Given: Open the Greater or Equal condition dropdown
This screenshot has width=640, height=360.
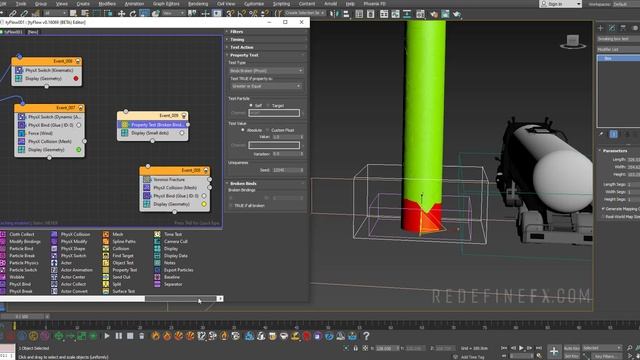Looking at the screenshot, I should 266,86.
